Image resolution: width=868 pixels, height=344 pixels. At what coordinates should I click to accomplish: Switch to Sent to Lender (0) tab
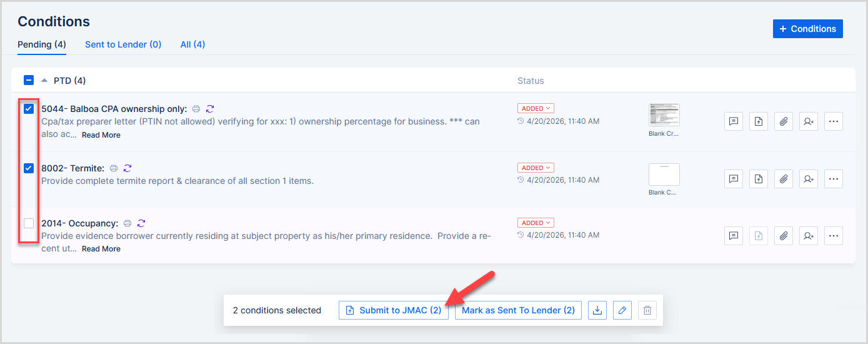(x=123, y=44)
